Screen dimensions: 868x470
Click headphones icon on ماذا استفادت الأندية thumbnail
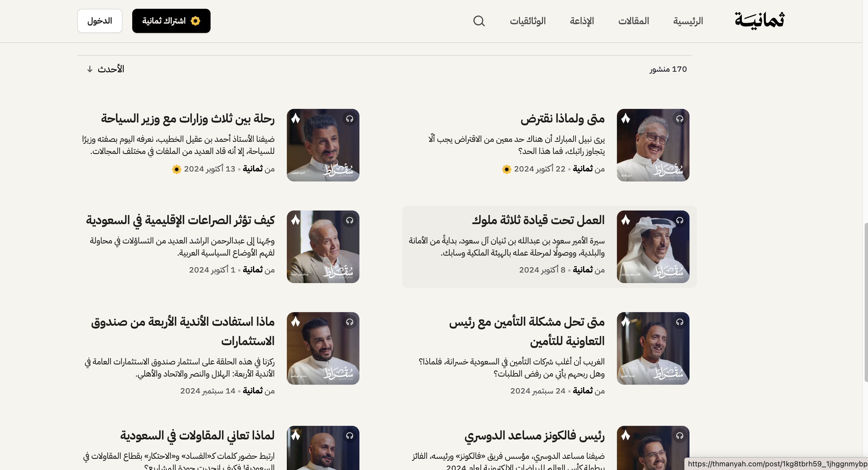pos(350,322)
